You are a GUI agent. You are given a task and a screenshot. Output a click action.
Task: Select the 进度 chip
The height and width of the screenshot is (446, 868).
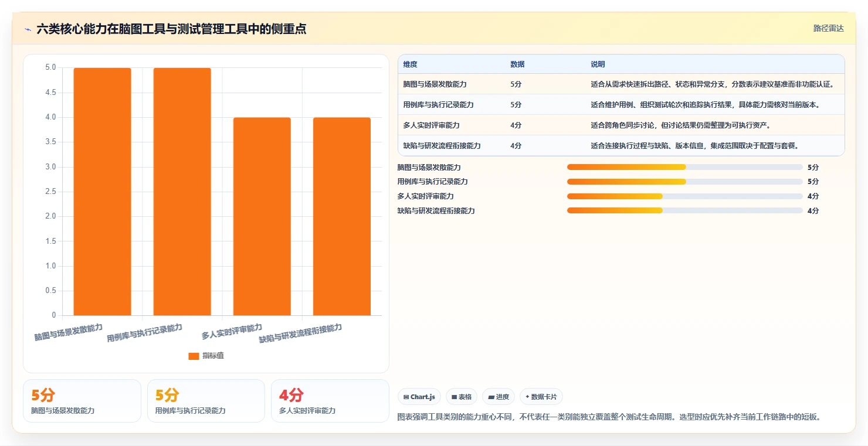tap(499, 397)
